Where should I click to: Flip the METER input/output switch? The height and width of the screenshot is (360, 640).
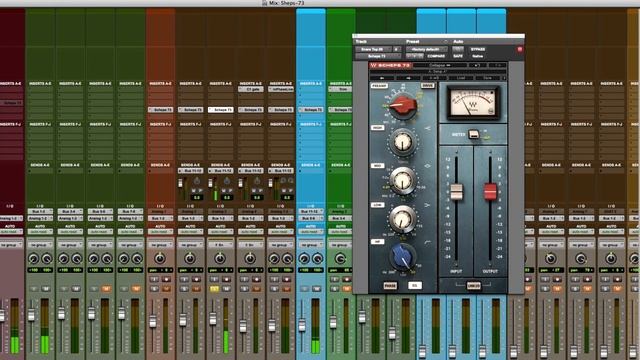[x=473, y=134]
